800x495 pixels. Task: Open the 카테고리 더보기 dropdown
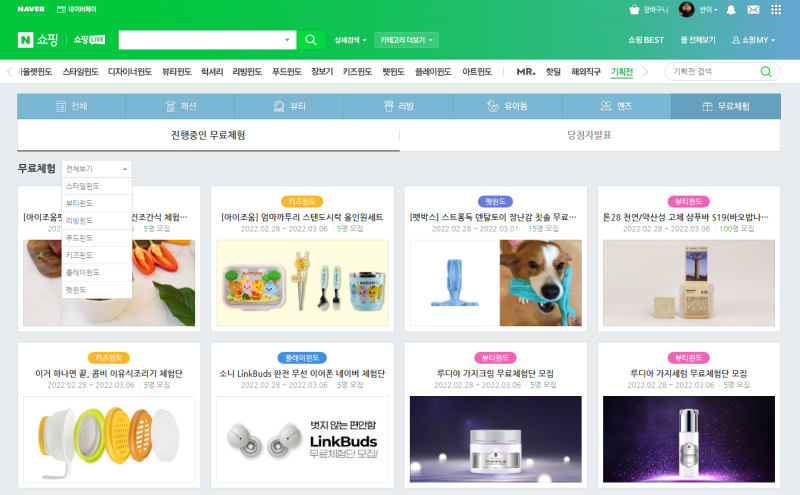coord(406,40)
